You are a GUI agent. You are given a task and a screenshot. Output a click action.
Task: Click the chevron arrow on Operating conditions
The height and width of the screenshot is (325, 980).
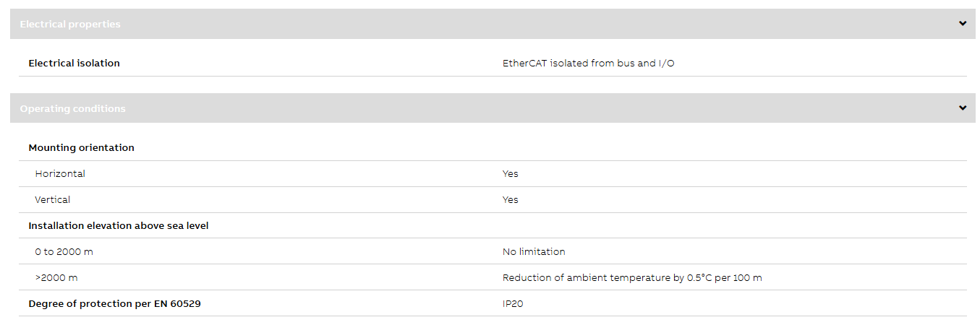pos(963,108)
